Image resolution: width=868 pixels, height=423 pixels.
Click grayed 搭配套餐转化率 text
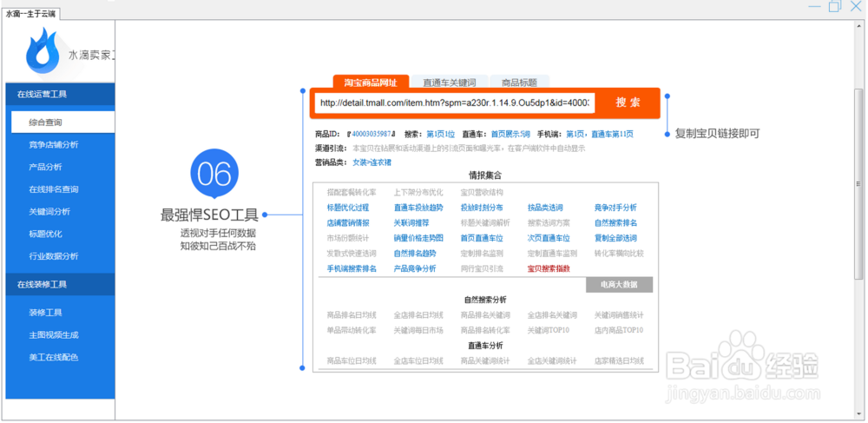tap(352, 193)
